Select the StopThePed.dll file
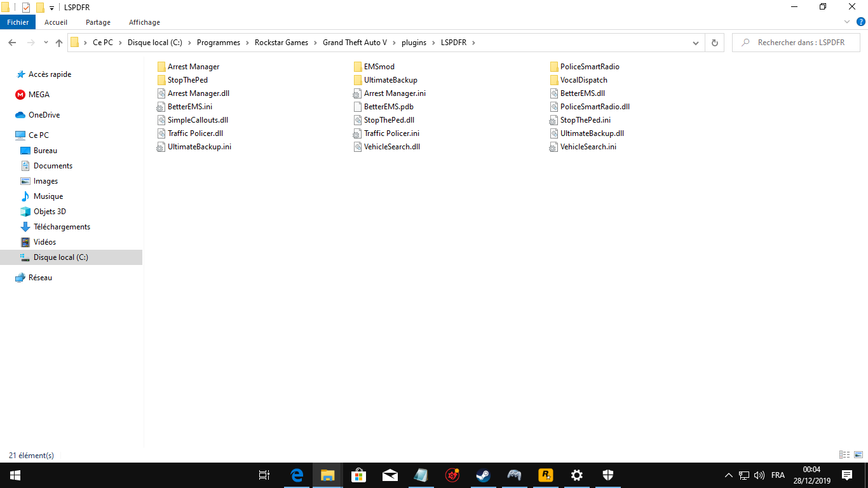Image resolution: width=868 pixels, height=488 pixels. [384, 120]
